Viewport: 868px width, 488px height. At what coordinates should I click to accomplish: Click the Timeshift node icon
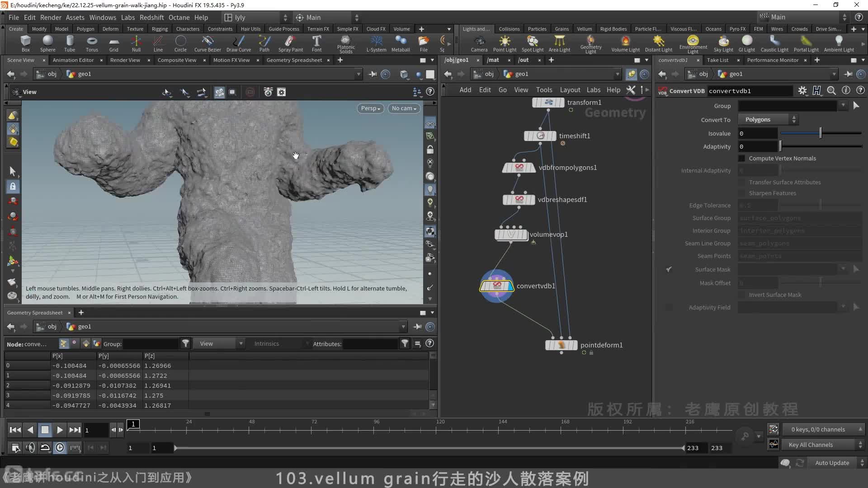[x=539, y=136]
